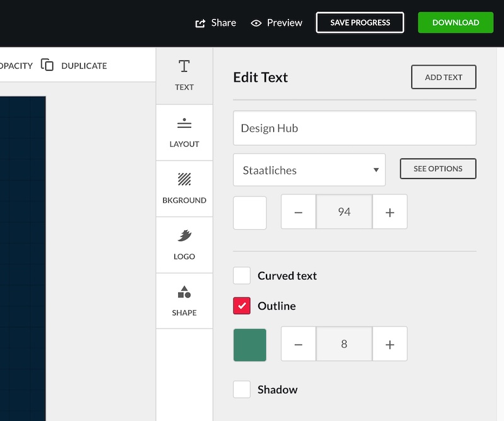Click the Design Hub text field
Screen dimensions: 504x421
click(x=355, y=128)
